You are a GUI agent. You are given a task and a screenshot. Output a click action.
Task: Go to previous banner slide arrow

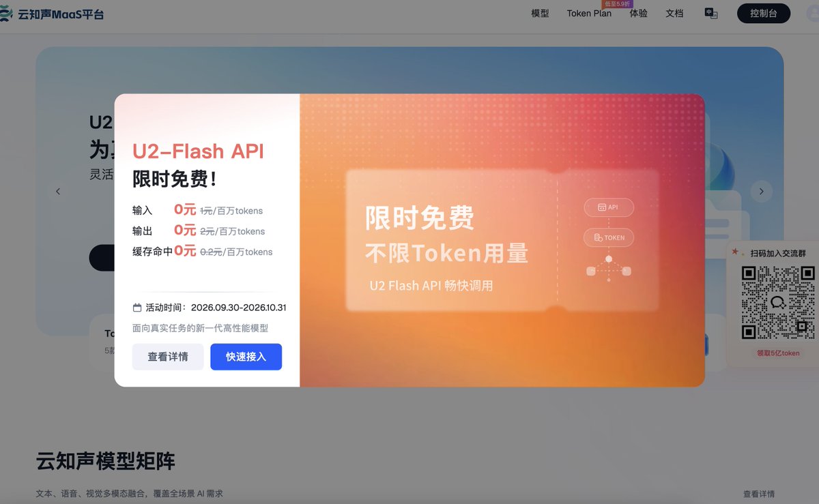[x=58, y=192]
